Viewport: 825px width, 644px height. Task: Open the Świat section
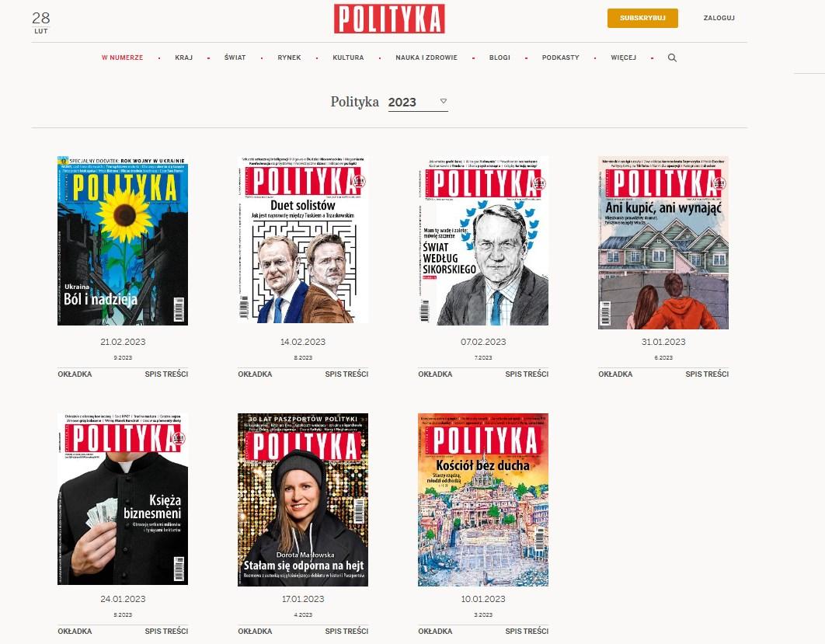235,58
